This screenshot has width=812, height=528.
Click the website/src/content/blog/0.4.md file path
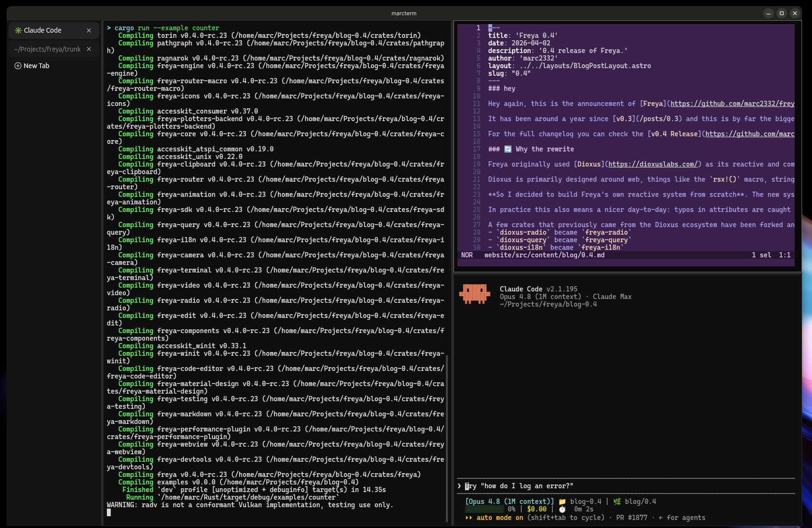544,255
